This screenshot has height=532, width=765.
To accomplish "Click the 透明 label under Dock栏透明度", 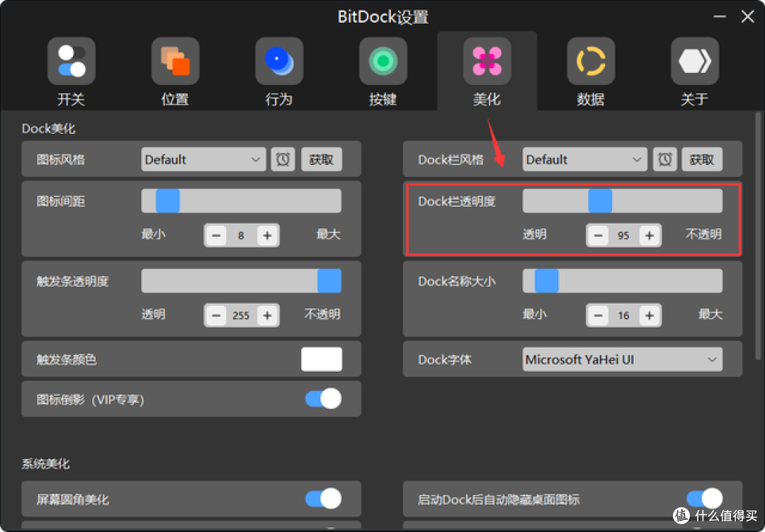I will pyautogui.click(x=535, y=234).
